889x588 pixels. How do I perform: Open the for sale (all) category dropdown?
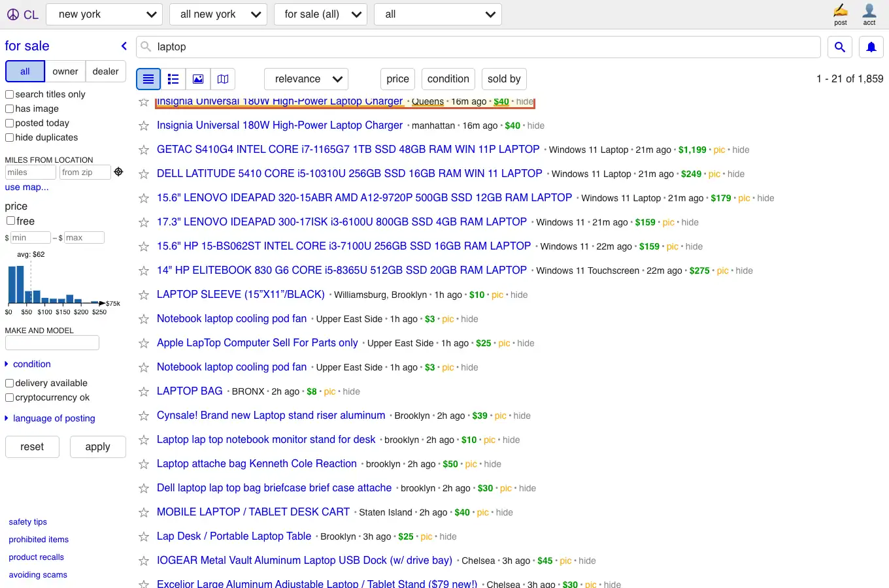click(320, 14)
